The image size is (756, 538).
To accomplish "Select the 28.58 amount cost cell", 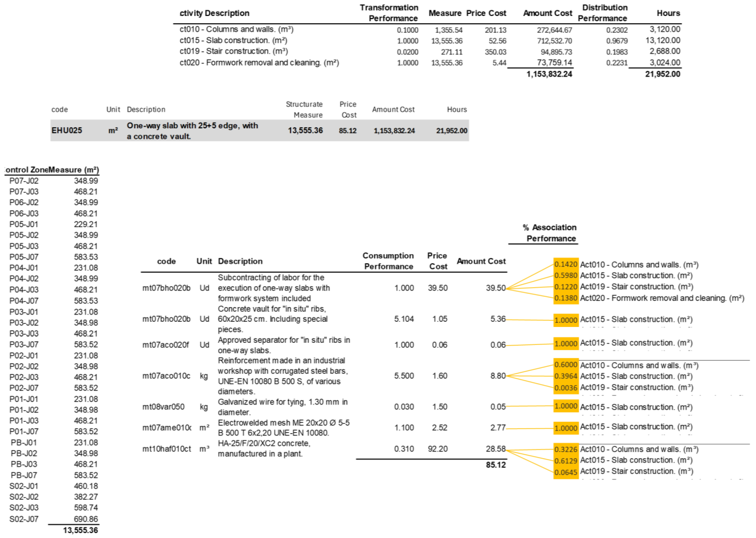I will [x=496, y=449].
